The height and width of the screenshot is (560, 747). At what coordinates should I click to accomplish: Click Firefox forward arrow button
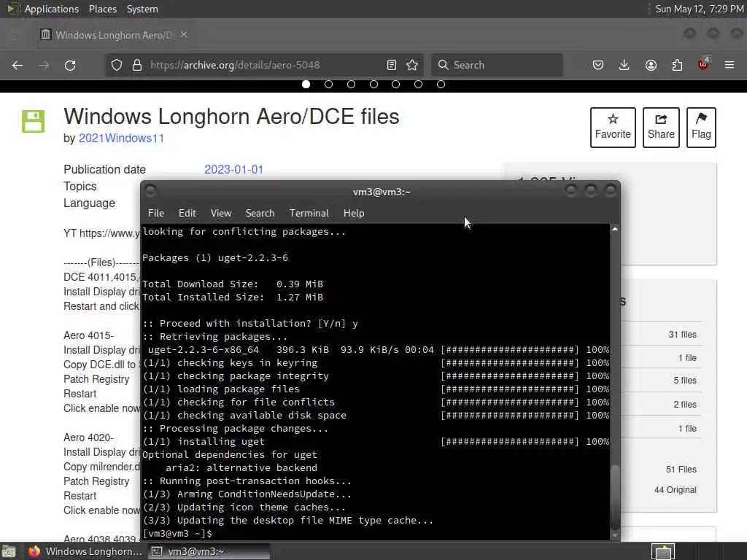[x=44, y=65]
